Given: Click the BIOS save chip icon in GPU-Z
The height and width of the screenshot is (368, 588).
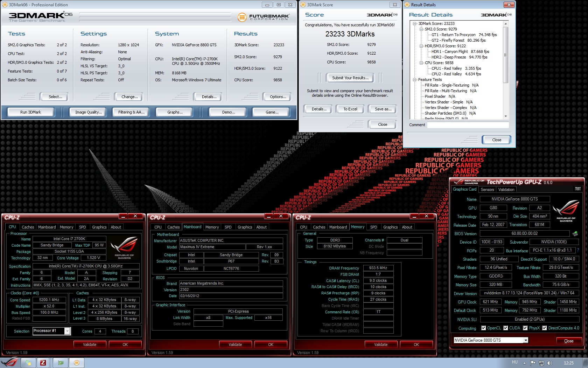Looking at the screenshot, I should point(575,233).
